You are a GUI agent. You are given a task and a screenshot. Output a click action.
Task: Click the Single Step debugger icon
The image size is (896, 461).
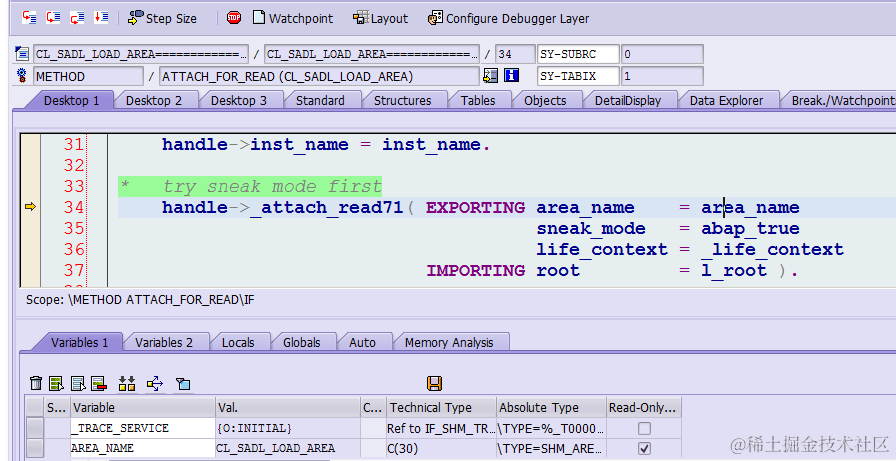tap(29, 18)
